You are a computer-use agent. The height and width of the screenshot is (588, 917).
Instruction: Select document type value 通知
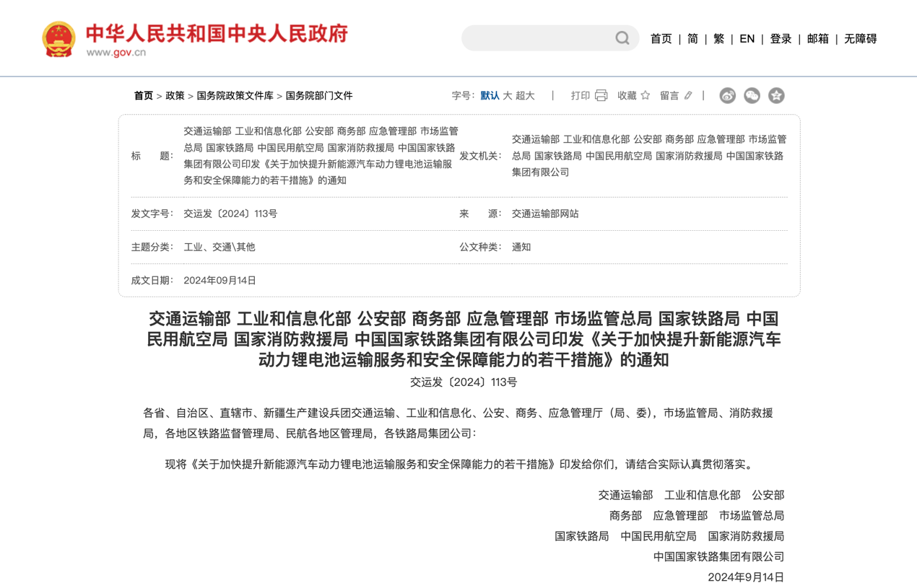[x=521, y=247]
